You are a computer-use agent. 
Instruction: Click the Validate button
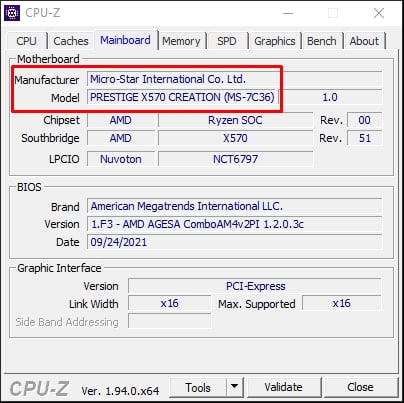pos(284,387)
